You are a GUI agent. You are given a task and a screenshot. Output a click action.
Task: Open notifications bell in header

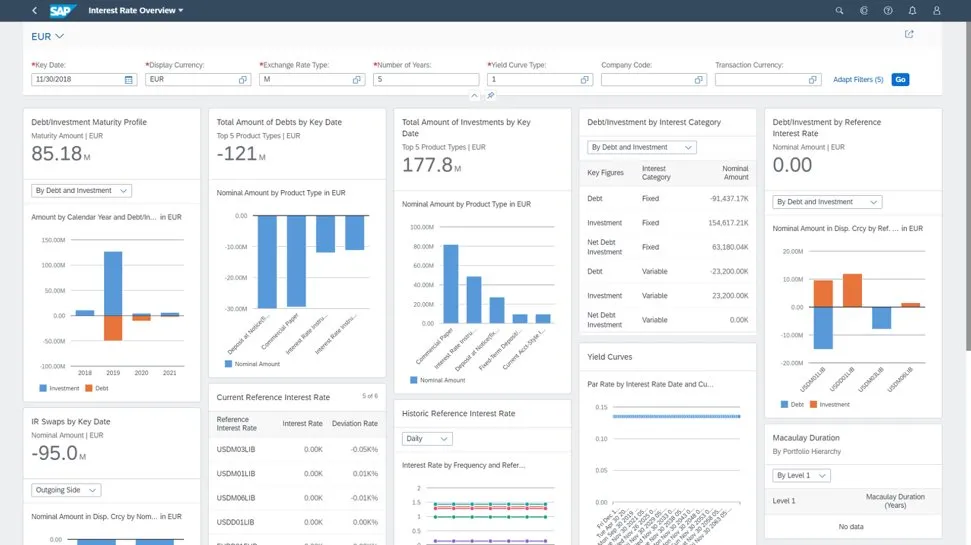point(912,10)
